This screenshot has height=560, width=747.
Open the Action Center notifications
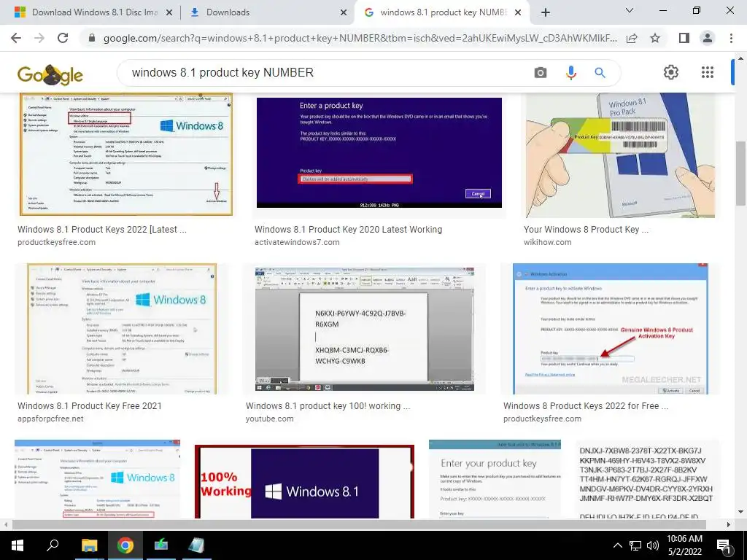coord(724,546)
